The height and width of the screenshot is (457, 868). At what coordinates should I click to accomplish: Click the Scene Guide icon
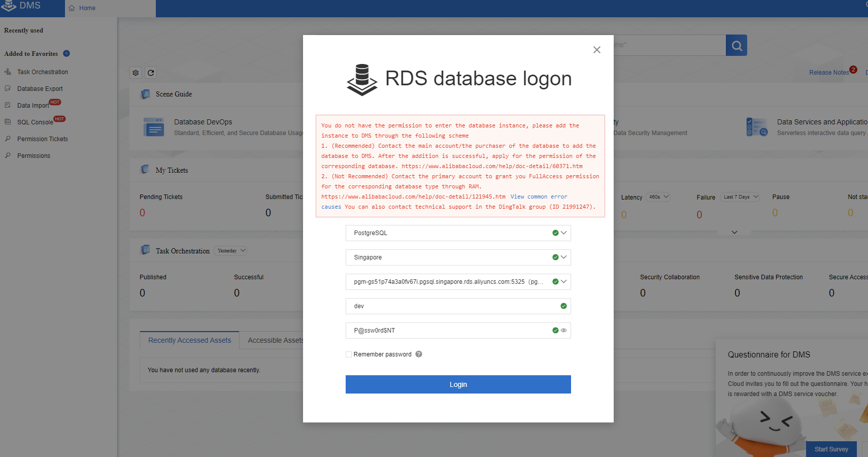click(x=146, y=94)
